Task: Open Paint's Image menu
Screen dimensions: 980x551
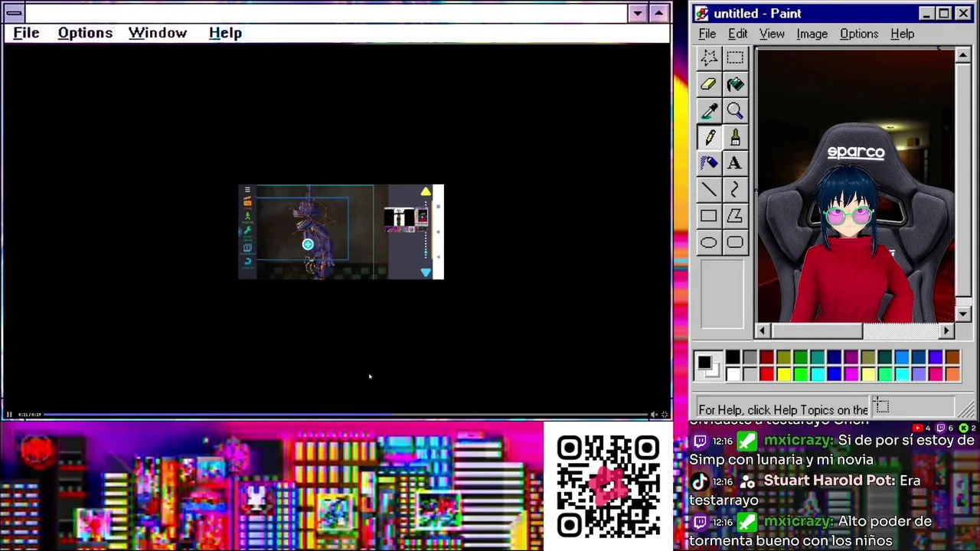Action: click(x=812, y=34)
